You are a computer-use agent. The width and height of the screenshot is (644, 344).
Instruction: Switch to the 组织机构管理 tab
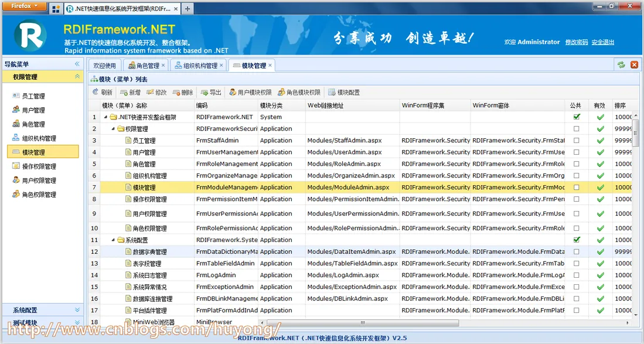point(200,65)
